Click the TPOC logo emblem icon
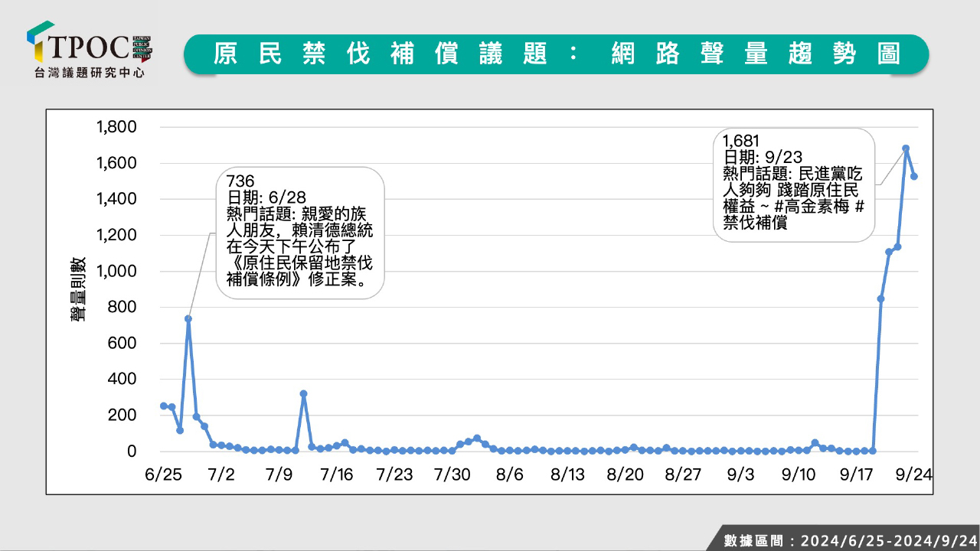The image size is (980, 551). click(x=40, y=41)
